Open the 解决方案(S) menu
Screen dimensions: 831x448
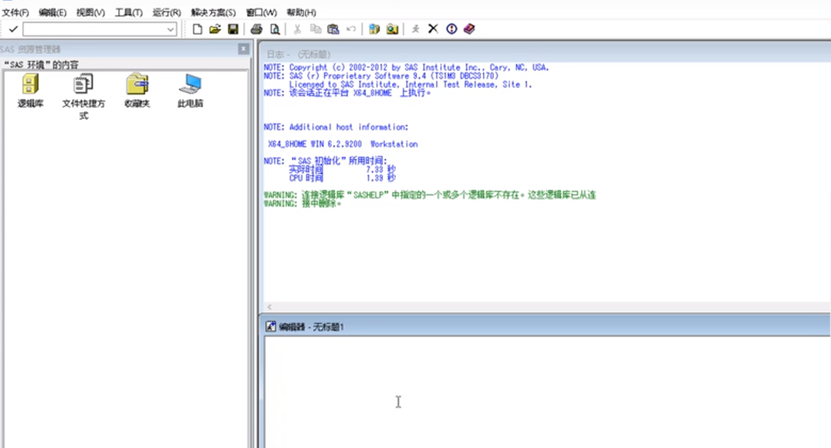click(213, 12)
